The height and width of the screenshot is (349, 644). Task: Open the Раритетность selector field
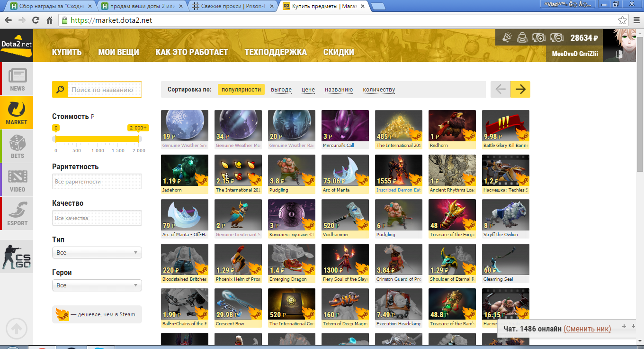[97, 181]
